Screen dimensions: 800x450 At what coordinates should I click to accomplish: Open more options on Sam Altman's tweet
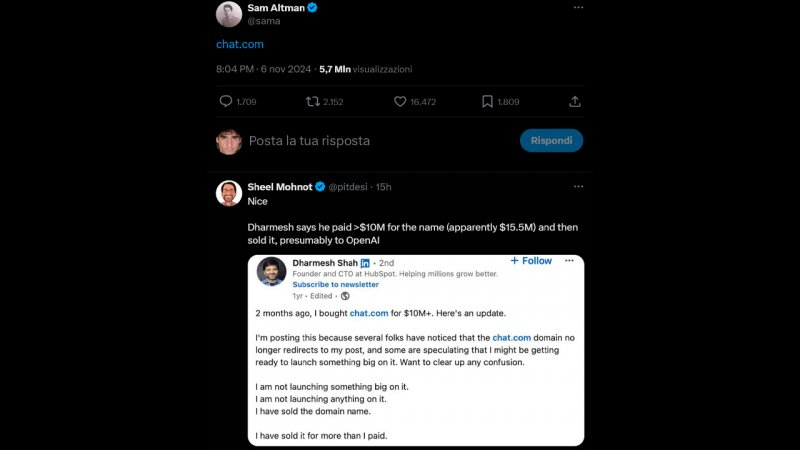pos(578,7)
